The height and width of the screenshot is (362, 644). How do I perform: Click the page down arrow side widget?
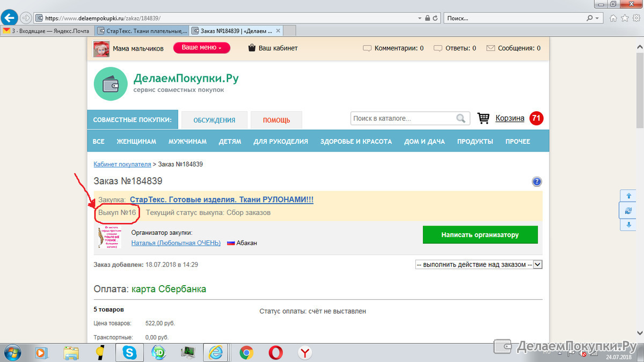(x=628, y=225)
